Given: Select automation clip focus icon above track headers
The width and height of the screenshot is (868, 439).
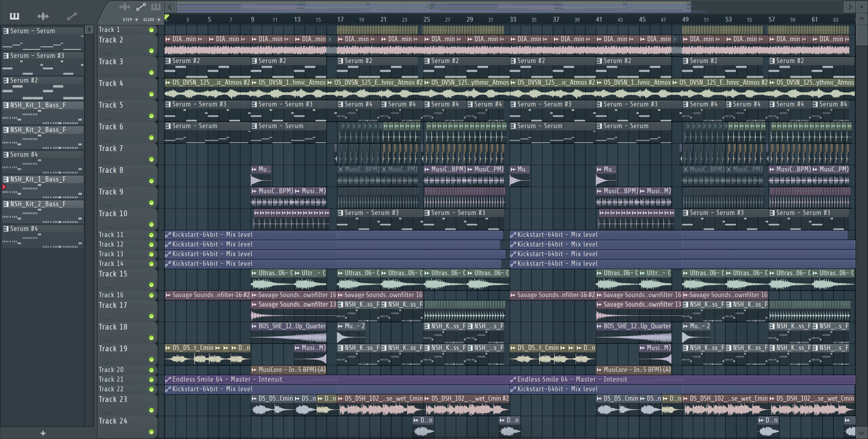Looking at the screenshot, I should pyautogui.click(x=141, y=7).
